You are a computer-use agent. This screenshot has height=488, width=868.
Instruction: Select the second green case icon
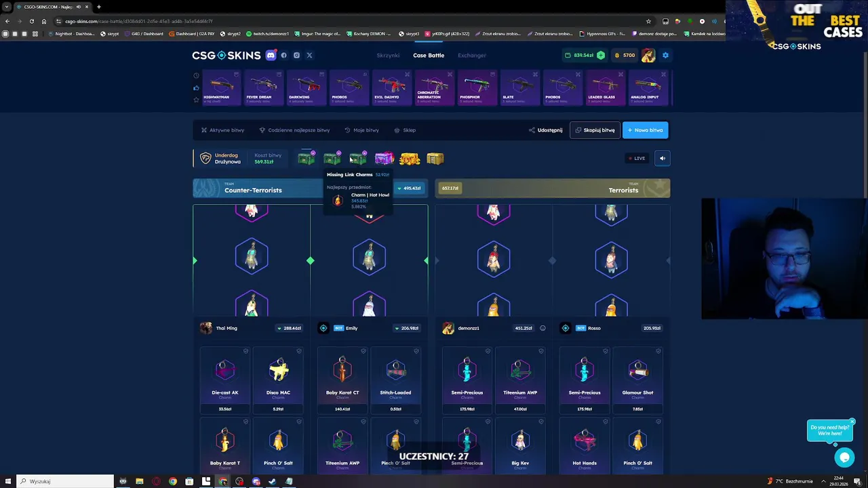(x=332, y=159)
